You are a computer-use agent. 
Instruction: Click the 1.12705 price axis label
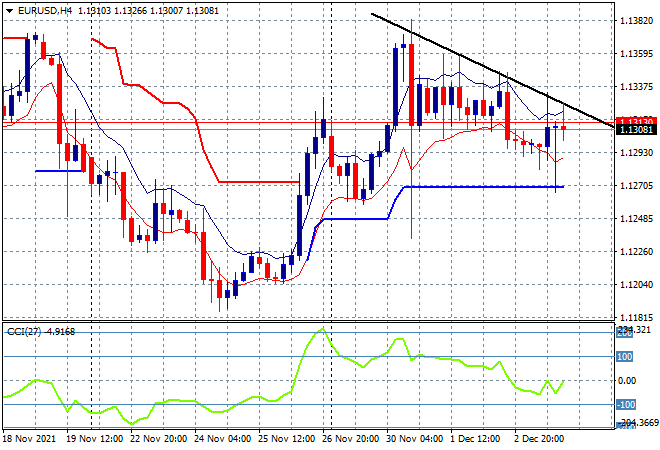coord(636,186)
